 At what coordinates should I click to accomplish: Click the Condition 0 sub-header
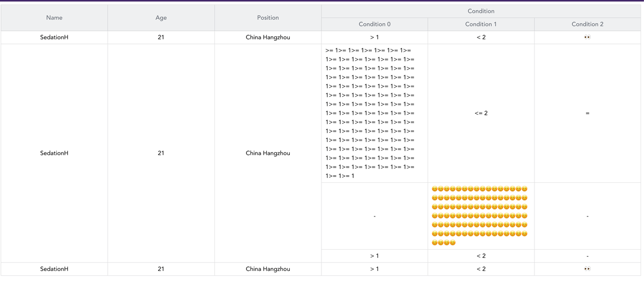(x=374, y=24)
